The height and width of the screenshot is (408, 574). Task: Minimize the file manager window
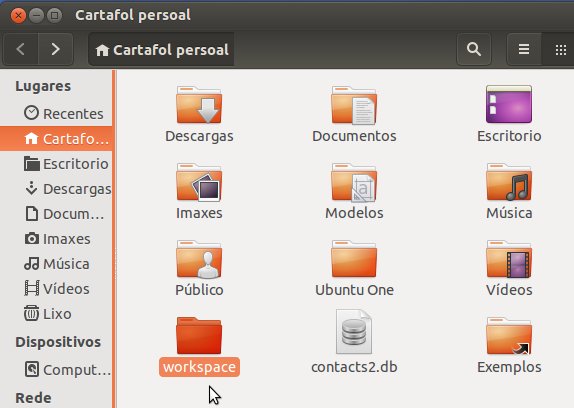coord(36,16)
